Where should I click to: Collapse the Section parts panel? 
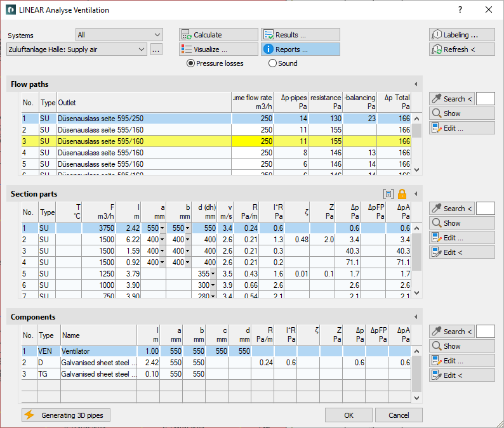coord(416,193)
